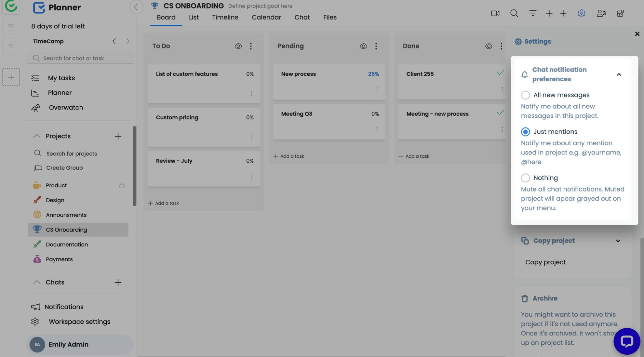
Task: Open the integrations puzzle icon
Action: pos(620,13)
